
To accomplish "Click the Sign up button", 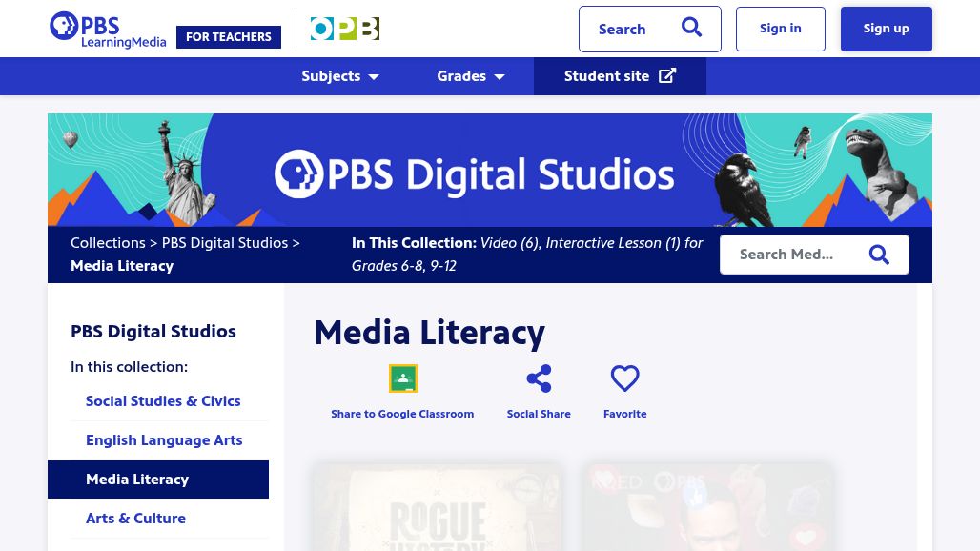I will [x=886, y=29].
